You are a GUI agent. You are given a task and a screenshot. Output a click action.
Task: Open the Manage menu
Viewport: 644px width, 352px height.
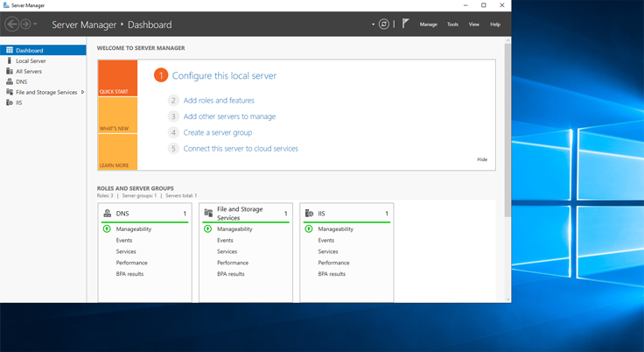[x=429, y=25]
